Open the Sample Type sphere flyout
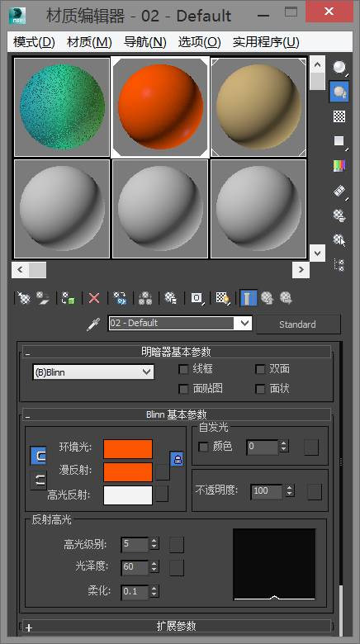The height and width of the screenshot is (644, 360). (339, 67)
